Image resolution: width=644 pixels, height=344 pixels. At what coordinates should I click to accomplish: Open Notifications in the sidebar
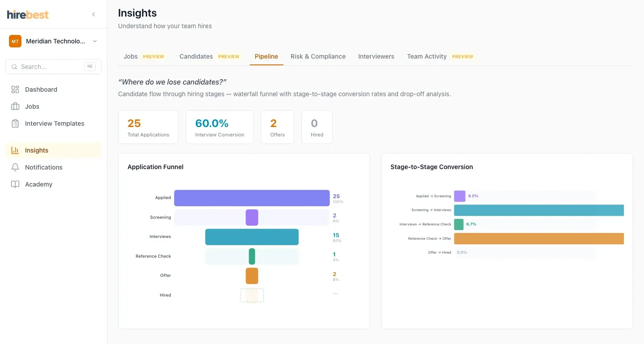53,167
